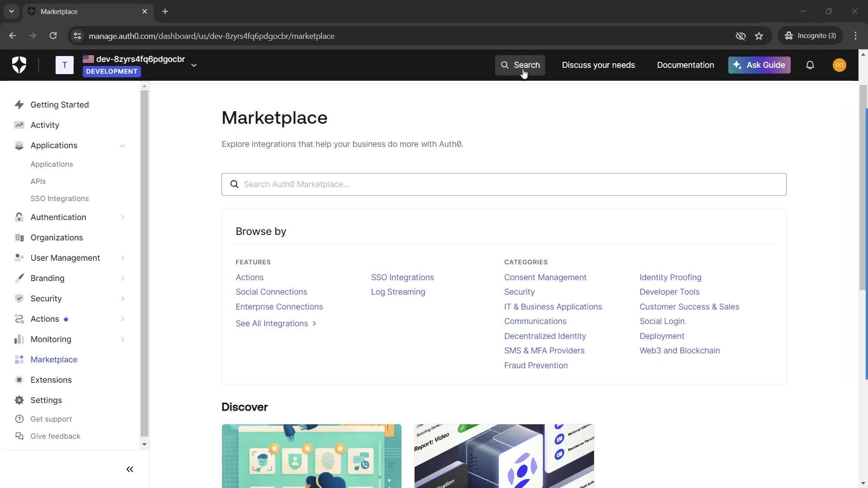
Task: Click Ask Guide button
Action: pyautogui.click(x=759, y=65)
